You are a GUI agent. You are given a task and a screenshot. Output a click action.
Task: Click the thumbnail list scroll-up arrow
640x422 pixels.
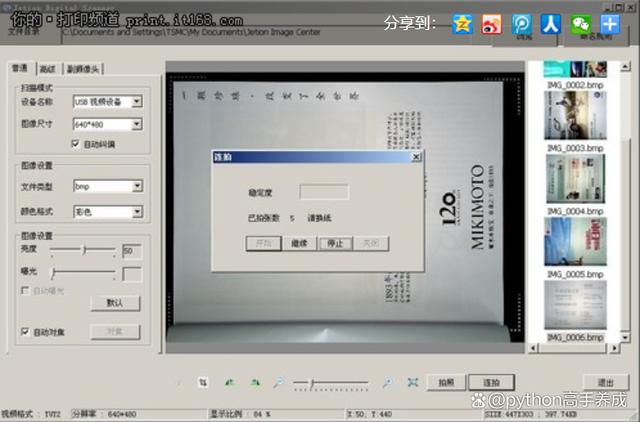click(625, 66)
